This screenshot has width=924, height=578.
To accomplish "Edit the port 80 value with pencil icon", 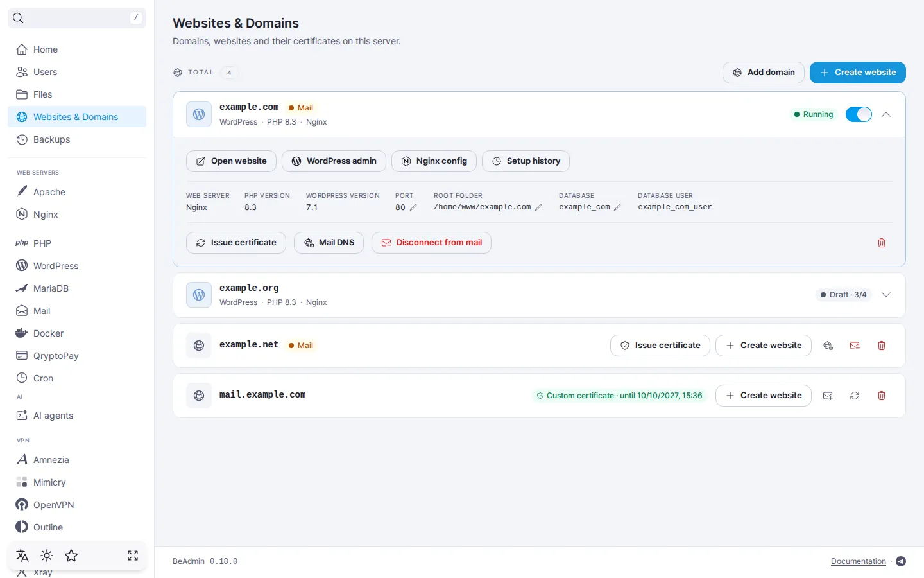I will pyautogui.click(x=413, y=207).
